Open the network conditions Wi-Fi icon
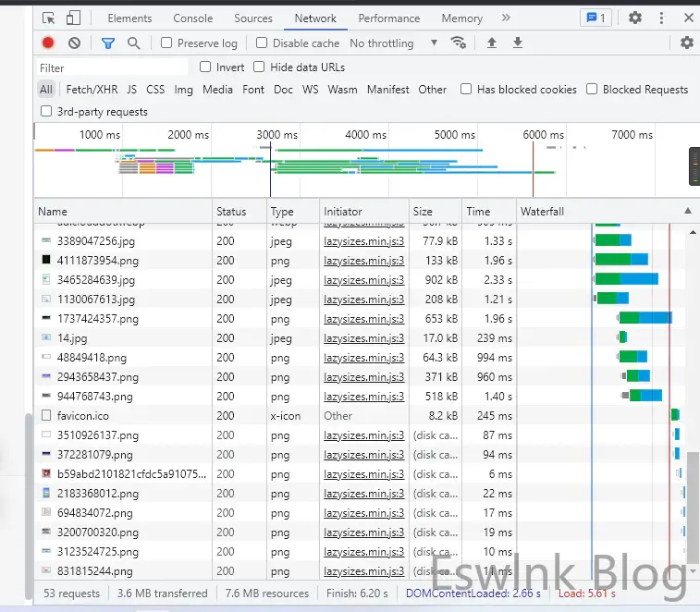This screenshot has height=612, width=700. tap(458, 43)
